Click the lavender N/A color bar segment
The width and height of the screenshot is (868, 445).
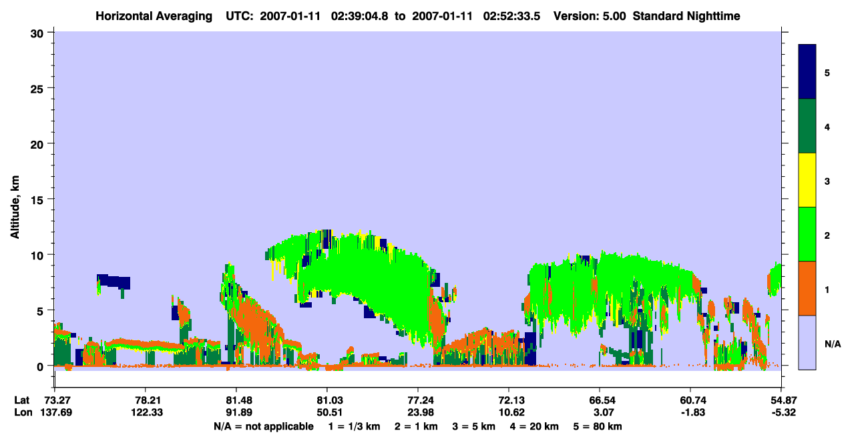pyautogui.click(x=807, y=342)
